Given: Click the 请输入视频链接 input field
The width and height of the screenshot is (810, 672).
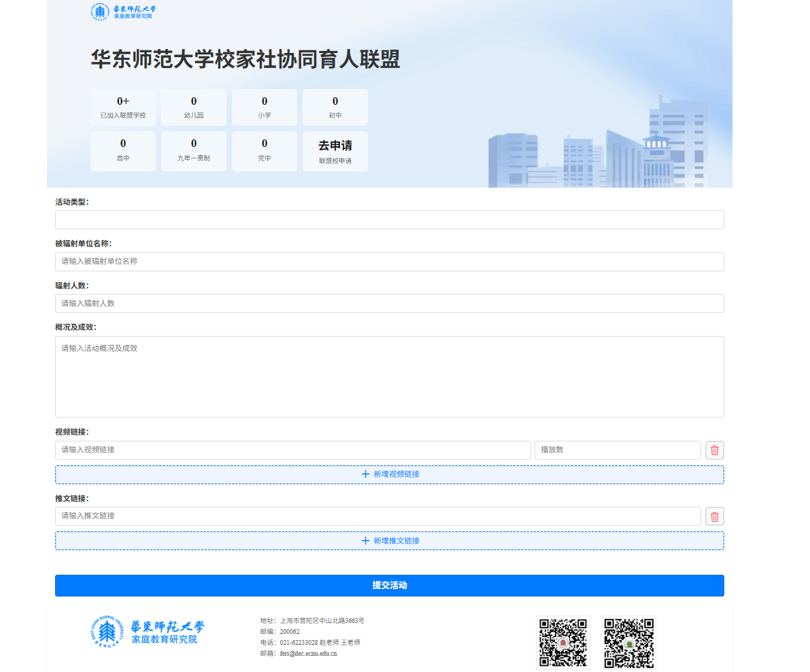Looking at the screenshot, I should pos(292,450).
